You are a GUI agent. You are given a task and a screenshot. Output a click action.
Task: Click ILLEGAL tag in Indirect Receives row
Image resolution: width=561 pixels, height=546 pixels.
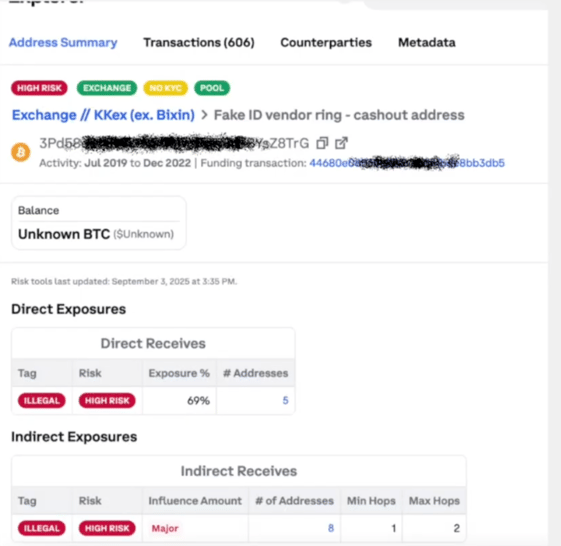(x=42, y=528)
